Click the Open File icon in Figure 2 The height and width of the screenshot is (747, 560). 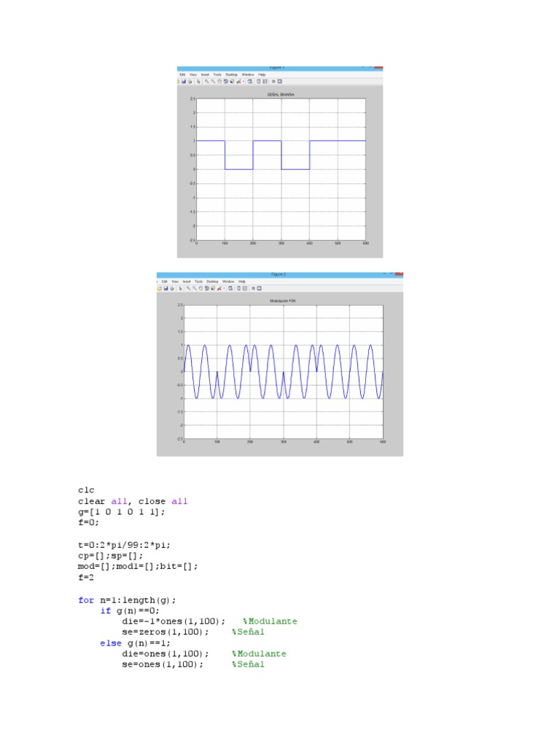coord(160,288)
